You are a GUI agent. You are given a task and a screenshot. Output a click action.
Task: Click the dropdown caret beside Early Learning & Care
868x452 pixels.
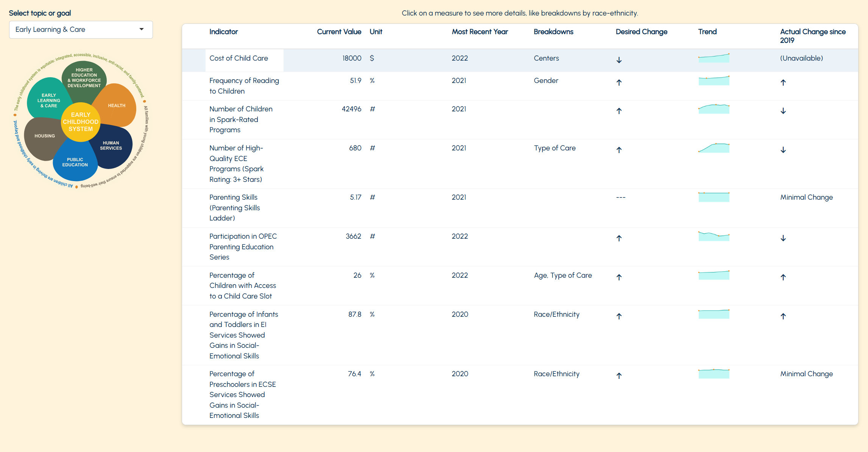(142, 30)
